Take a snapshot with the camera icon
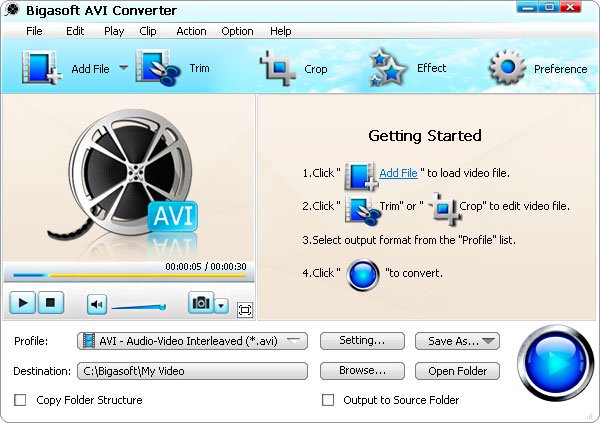 pos(201,303)
